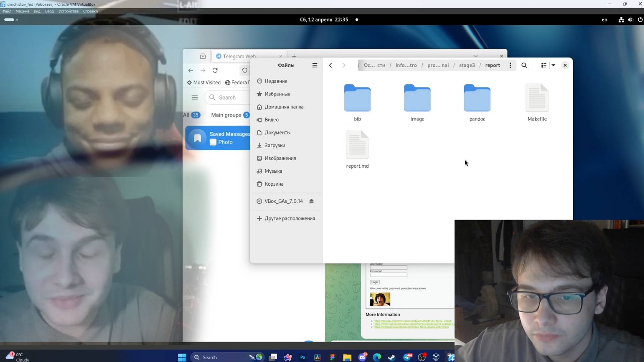The image size is (644, 362).
Task: Open Другие расположения in sidebar
Action: (x=289, y=219)
